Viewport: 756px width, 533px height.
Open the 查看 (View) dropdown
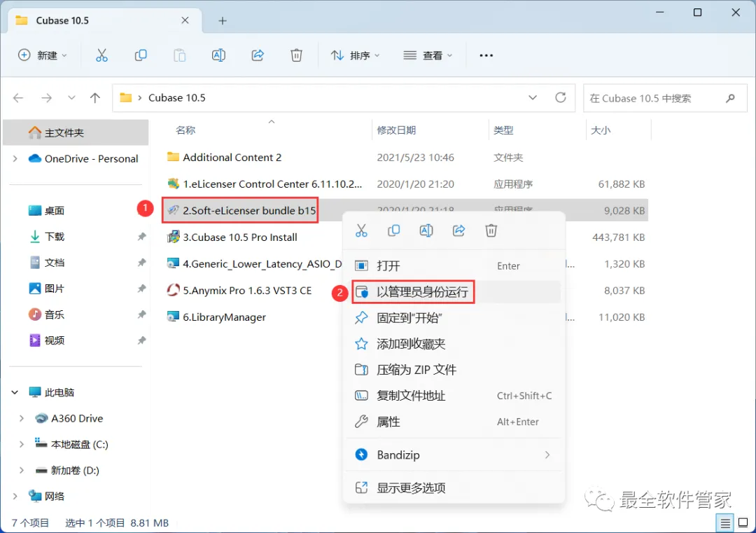(428, 55)
